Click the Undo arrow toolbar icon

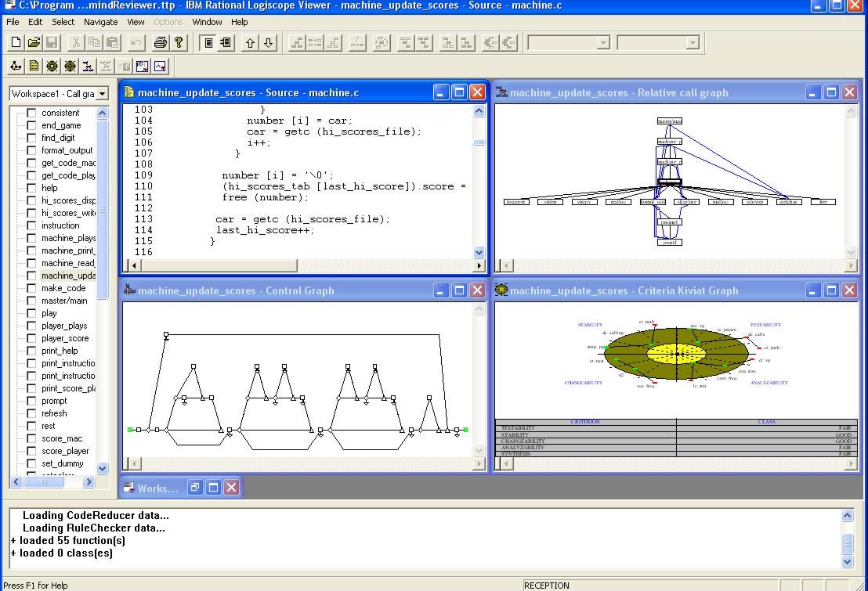(x=136, y=42)
